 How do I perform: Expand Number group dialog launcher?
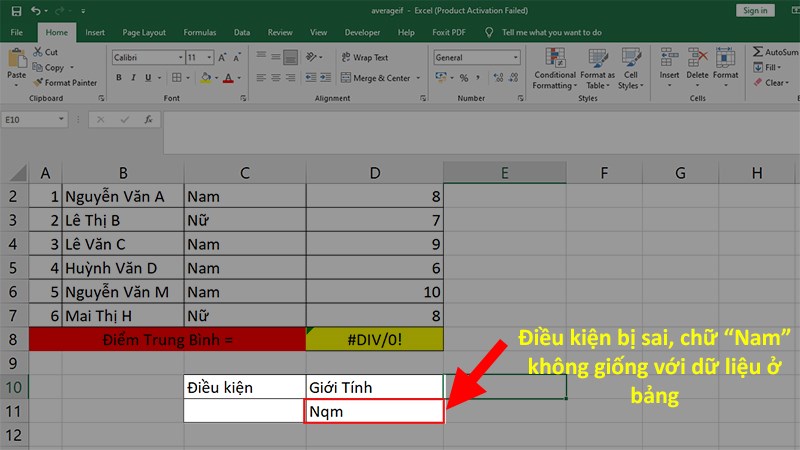520,98
